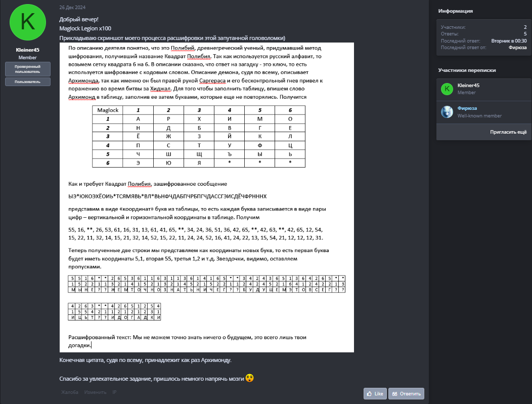The height and width of the screenshot is (404, 532).
Task: Edit the post using Изменить
Action: (x=95, y=392)
